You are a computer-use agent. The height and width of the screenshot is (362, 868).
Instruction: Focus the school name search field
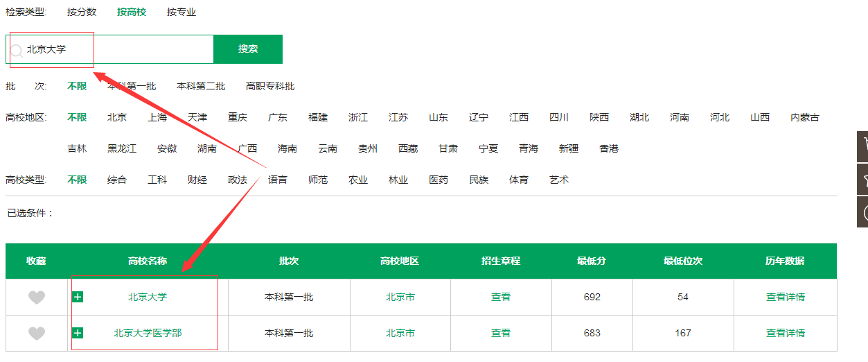(x=109, y=49)
